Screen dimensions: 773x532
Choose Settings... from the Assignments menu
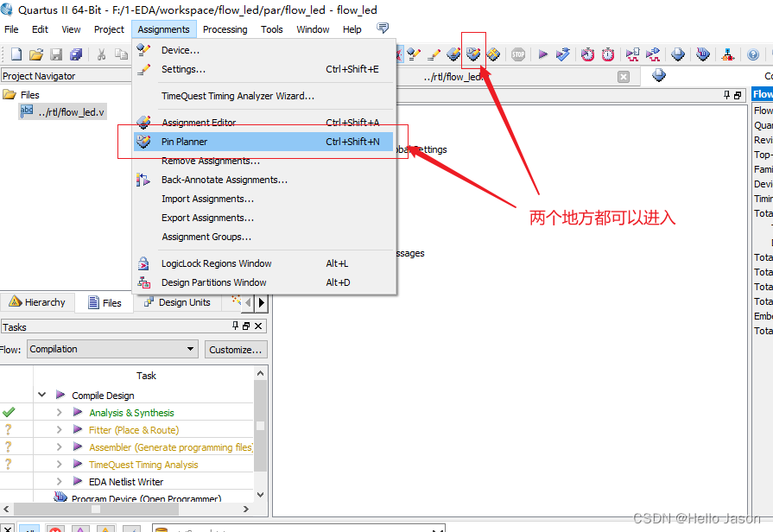[x=263, y=69]
